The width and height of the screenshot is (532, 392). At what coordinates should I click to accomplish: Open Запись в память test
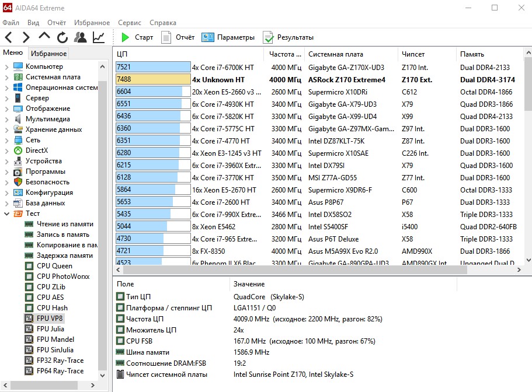pyautogui.click(x=57, y=235)
